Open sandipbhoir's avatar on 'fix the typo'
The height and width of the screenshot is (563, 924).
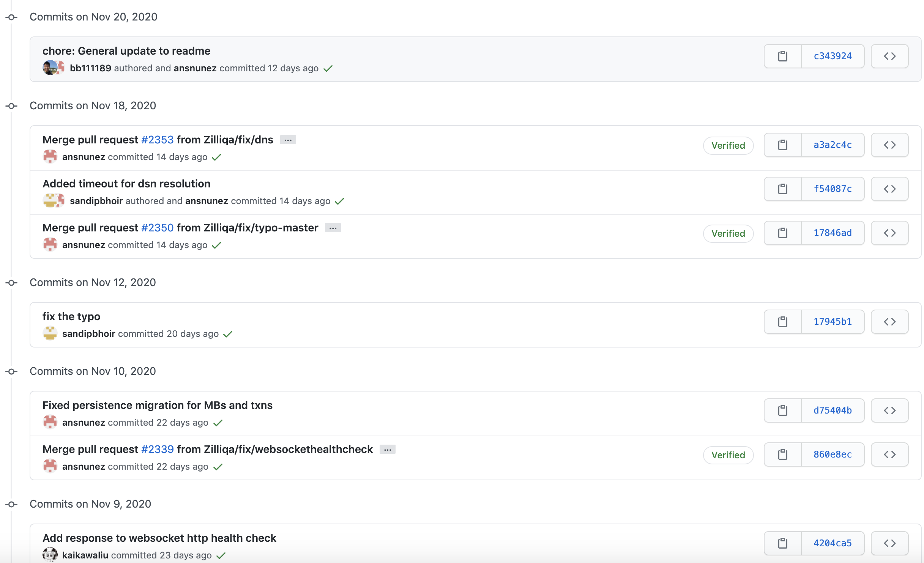(50, 333)
